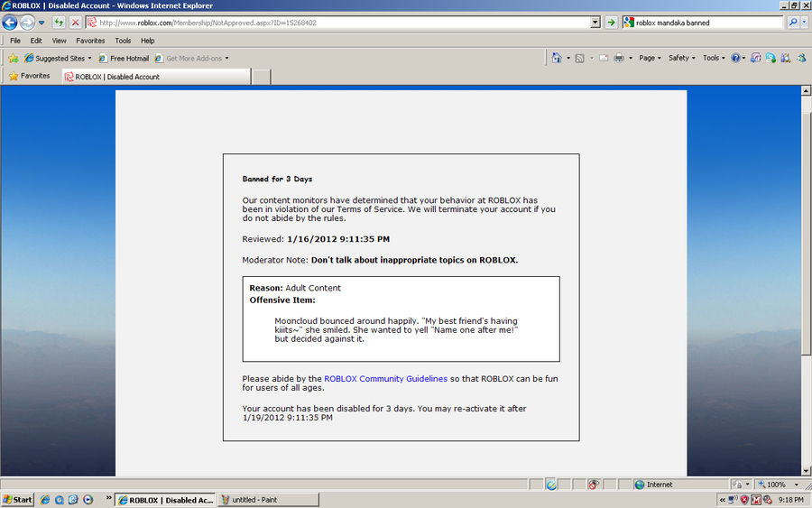Launch the third Quick Launch icon
Image resolution: width=812 pixels, height=508 pixels.
(x=73, y=500)
